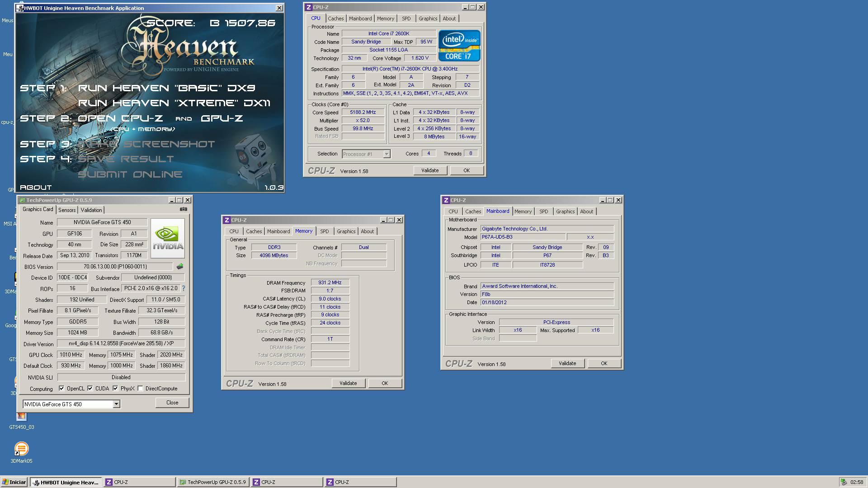This screenshot has width=868, height=488.
Task: Switch to Sensors tab in GPU-Z
Action: 67,210
